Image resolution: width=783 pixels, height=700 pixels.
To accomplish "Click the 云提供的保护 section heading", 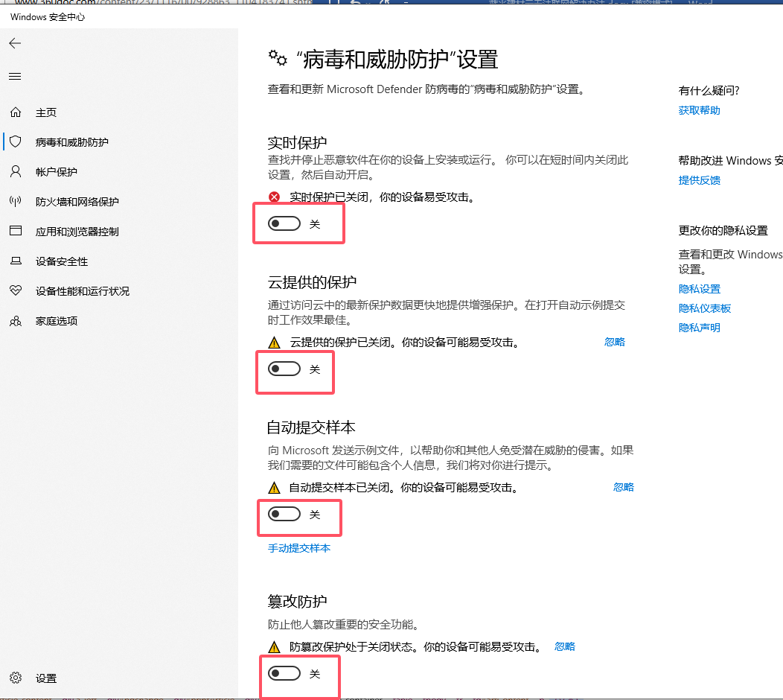I will pyautogui.click(x=312, y=282).
